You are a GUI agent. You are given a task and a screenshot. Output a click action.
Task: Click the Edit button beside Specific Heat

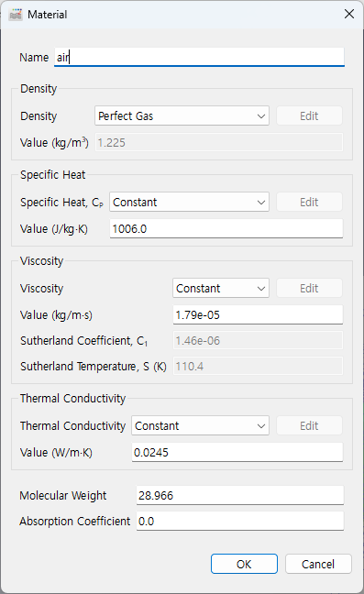click(309, 202)
